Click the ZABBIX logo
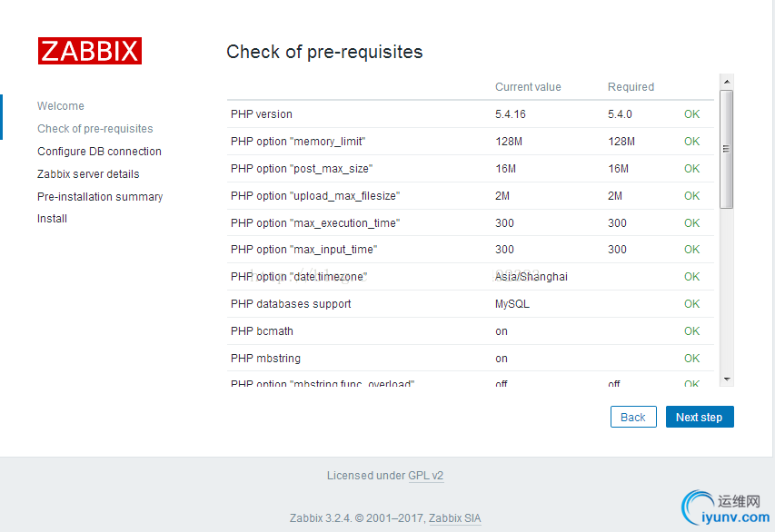Screen dimensions: 775x532 90,51
